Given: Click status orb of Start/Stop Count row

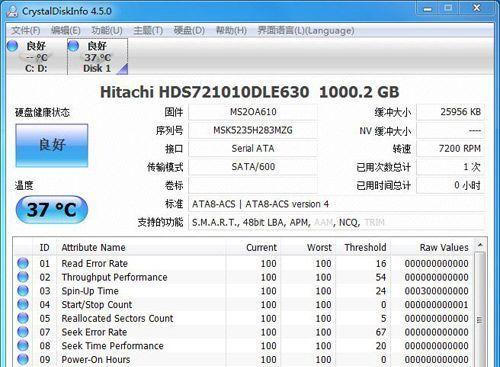Looking at the screenshot, I should click(23, 304).
